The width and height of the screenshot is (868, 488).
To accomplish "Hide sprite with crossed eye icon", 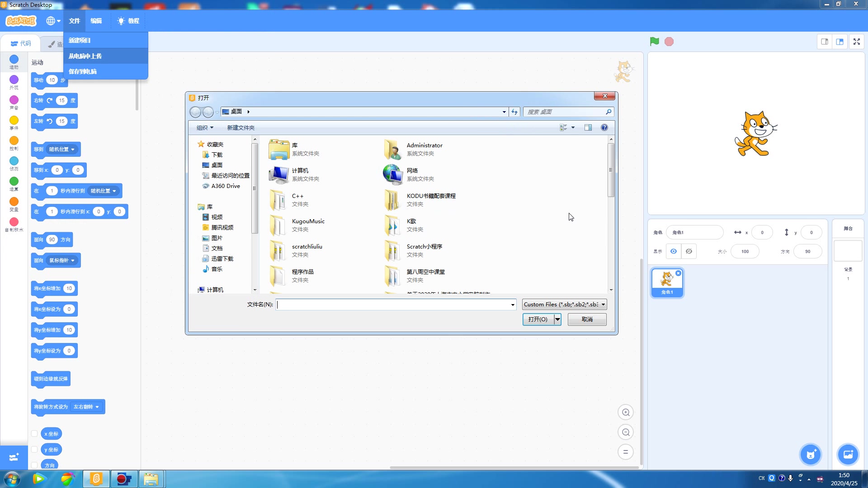I will (689, 251).
